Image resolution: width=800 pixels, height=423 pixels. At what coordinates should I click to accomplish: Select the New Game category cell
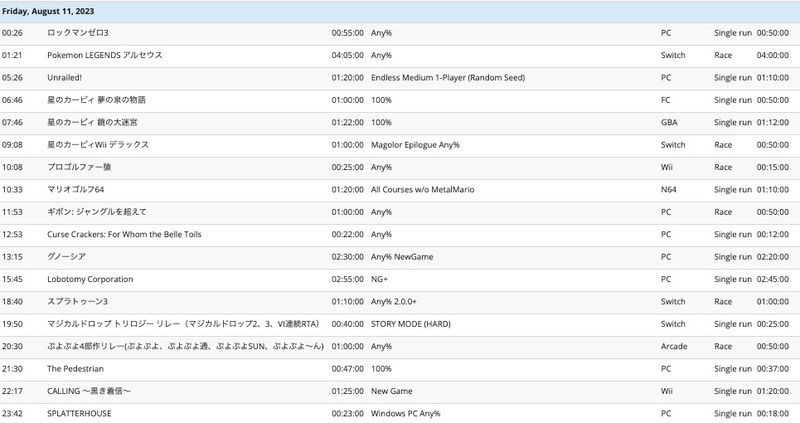pyautogui.click(x=392, y=391)
